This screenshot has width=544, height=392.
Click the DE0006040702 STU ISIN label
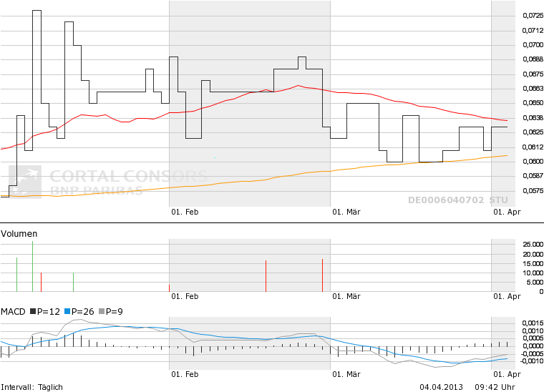(457, 201)
